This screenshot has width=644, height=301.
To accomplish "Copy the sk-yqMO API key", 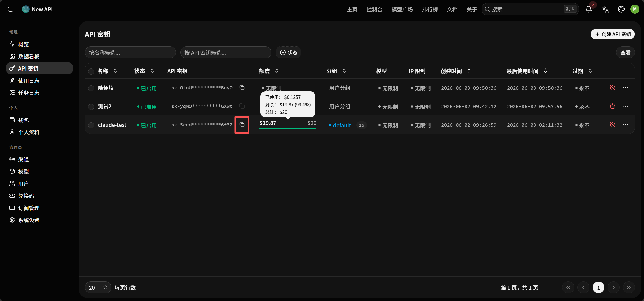I will tap(242, 106).
